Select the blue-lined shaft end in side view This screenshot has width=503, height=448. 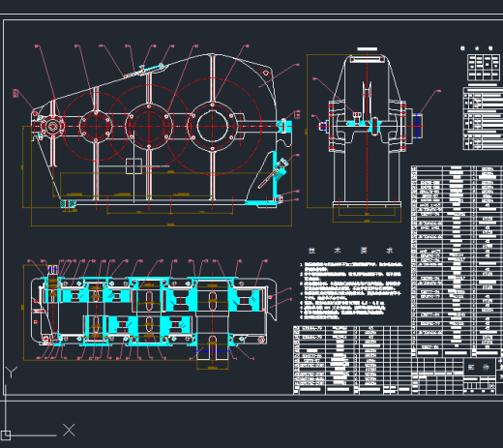tap(417, 126)
